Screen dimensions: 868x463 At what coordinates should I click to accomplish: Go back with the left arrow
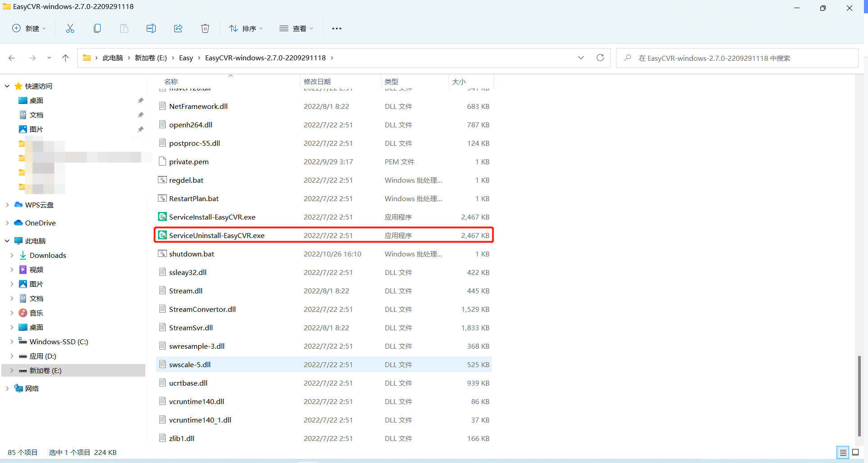coord(12,58)
